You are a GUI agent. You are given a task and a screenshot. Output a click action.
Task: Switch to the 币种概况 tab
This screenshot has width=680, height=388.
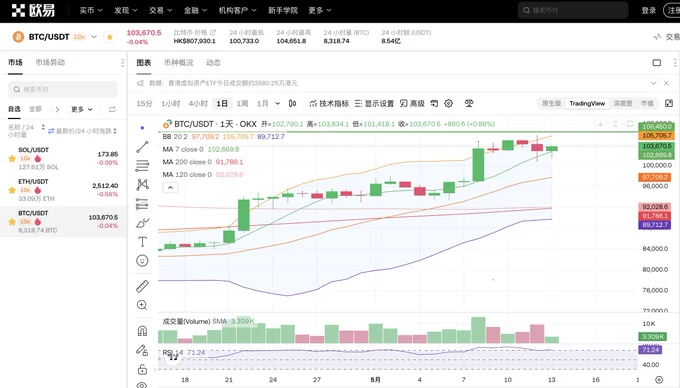click(x=178, y=62)
